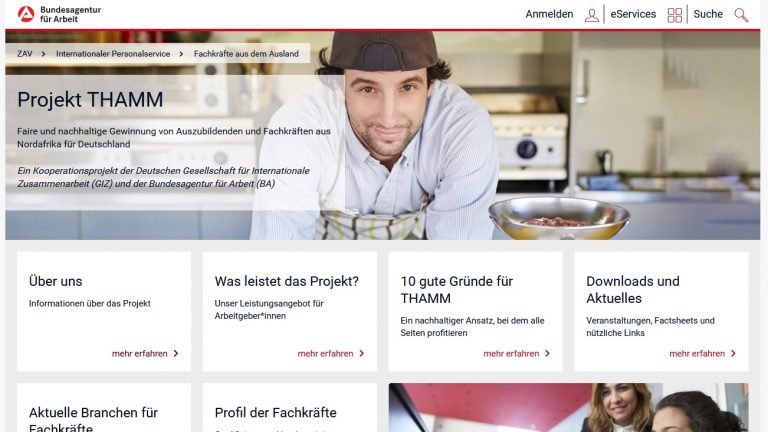Click the arrow in Downloads und Aktuelles card

[733, 353]
